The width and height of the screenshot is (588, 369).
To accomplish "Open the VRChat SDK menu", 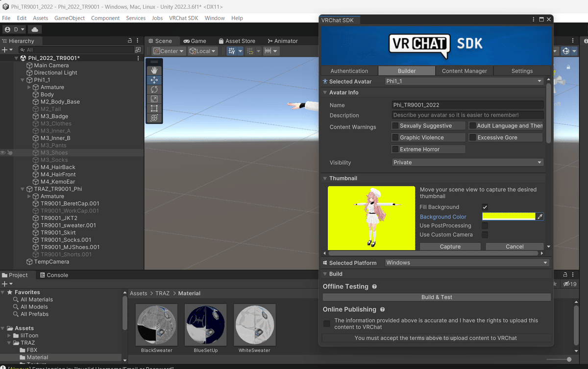I will pos(183,18).
